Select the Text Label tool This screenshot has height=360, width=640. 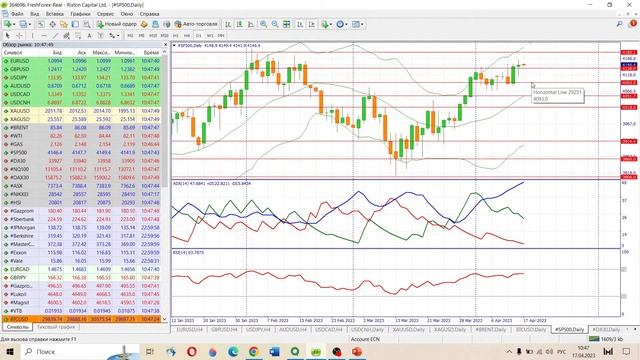click(x=100, y=36)
